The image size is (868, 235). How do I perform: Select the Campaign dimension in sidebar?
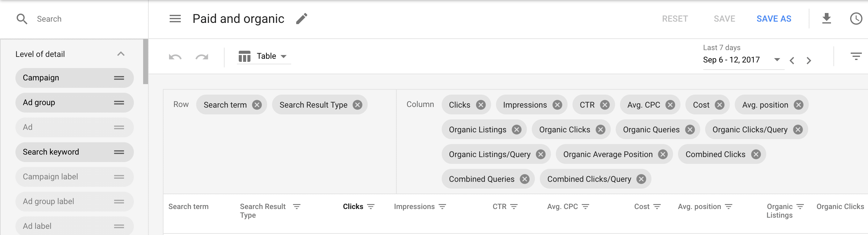tap(74, 78)
